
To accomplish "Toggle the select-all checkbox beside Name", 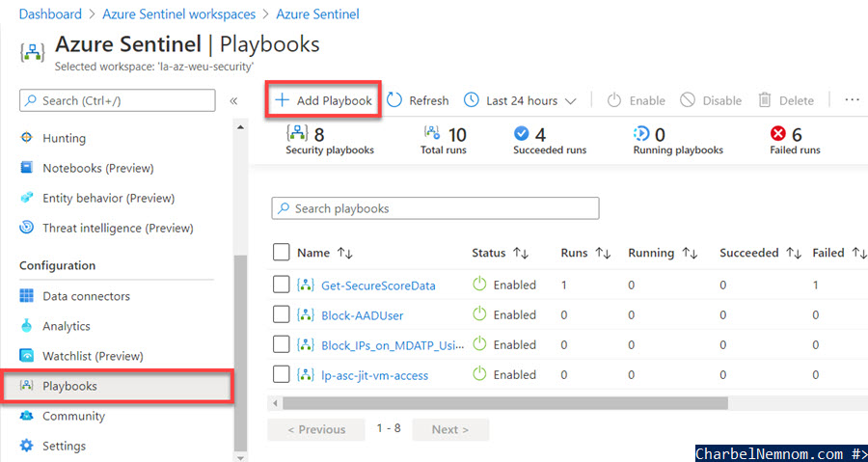I will [x=282, y=253].
